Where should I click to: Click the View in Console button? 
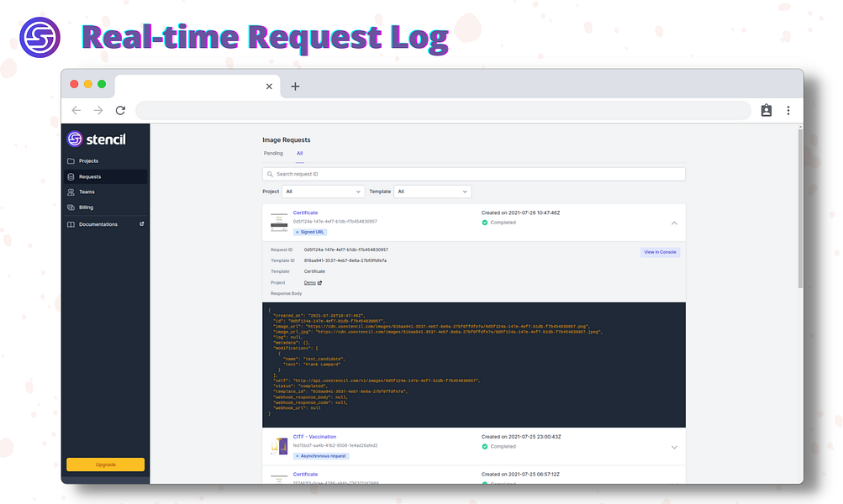pos(661,252)
